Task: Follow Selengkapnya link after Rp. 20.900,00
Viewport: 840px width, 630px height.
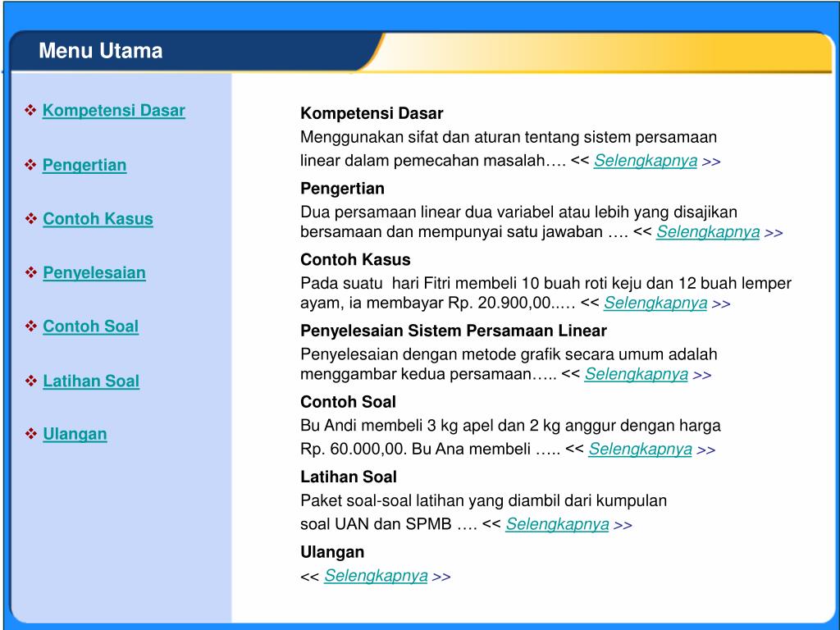Action: coord(655,304)
